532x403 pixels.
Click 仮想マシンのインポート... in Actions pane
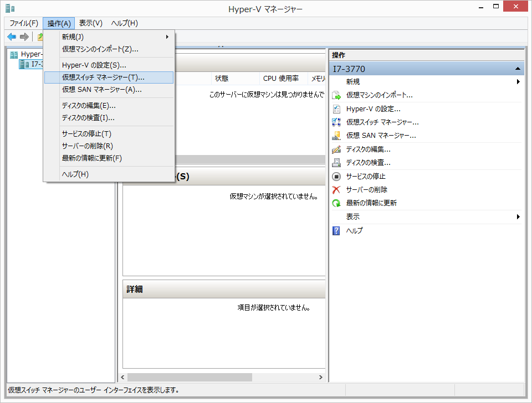coord(379,95)
